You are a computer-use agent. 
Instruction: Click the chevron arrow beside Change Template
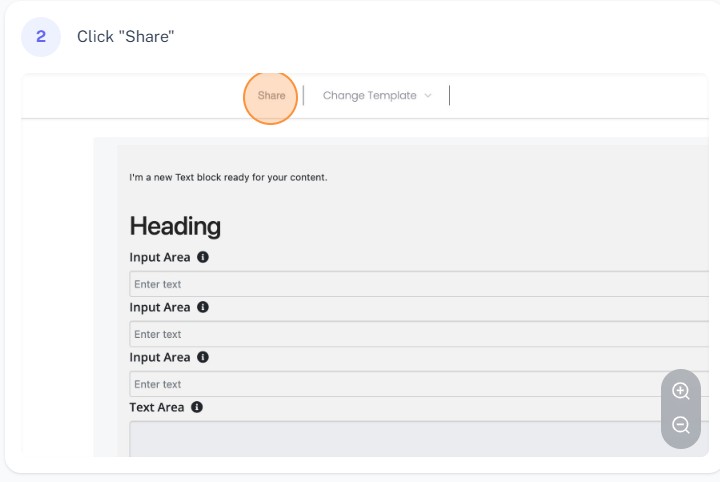[428, 96]
